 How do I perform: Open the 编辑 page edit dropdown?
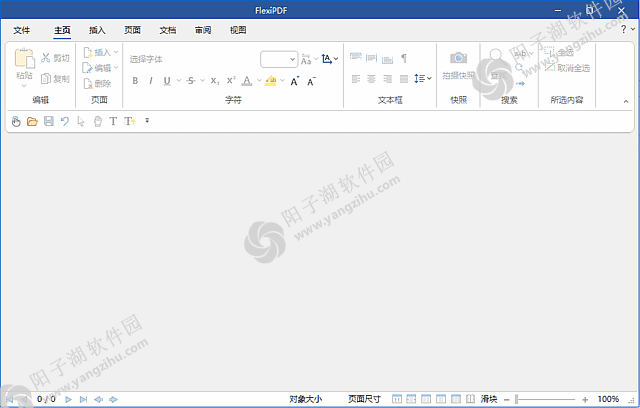pos(100,68)
